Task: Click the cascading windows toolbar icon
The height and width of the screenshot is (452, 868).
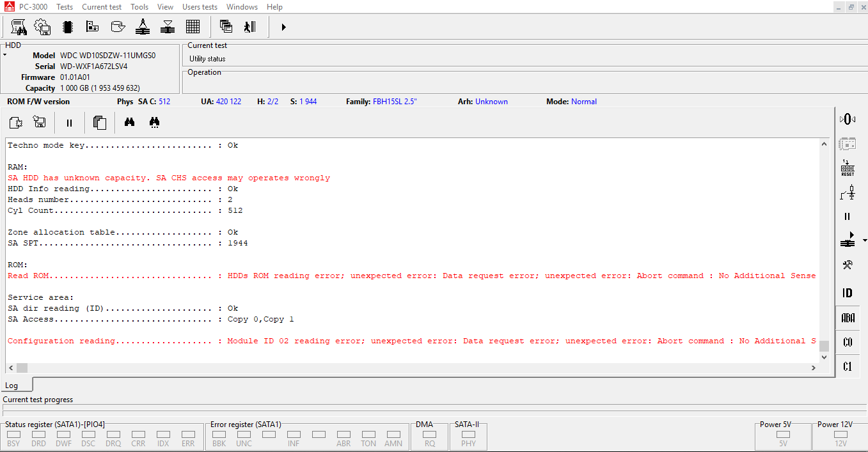Action: click(x=226, y=27)
